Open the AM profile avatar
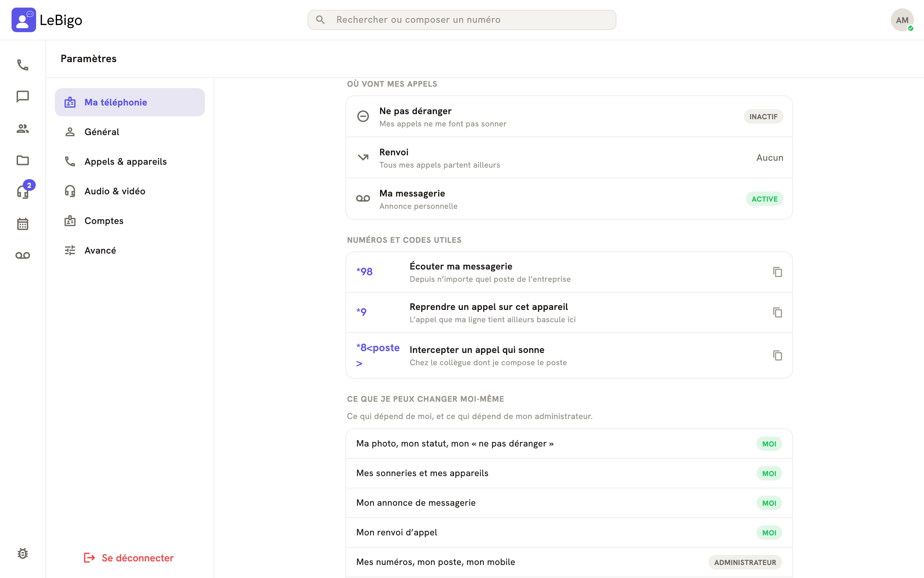 [x=902, y=20]
